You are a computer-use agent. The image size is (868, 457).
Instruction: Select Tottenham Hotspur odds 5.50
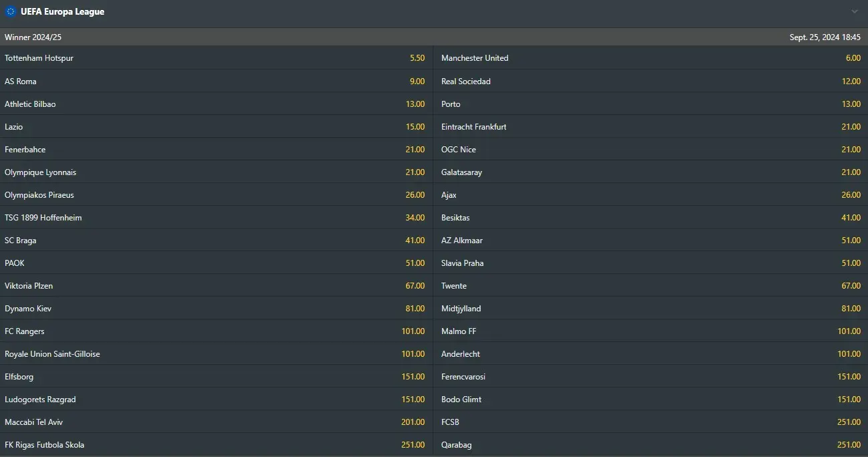click(x=417, y=58)
